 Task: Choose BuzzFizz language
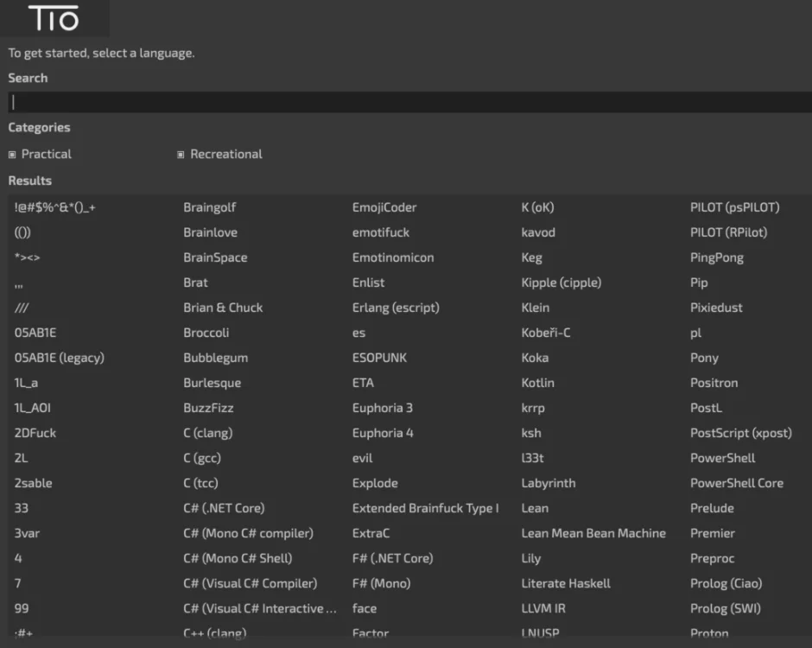pos(209,408)
